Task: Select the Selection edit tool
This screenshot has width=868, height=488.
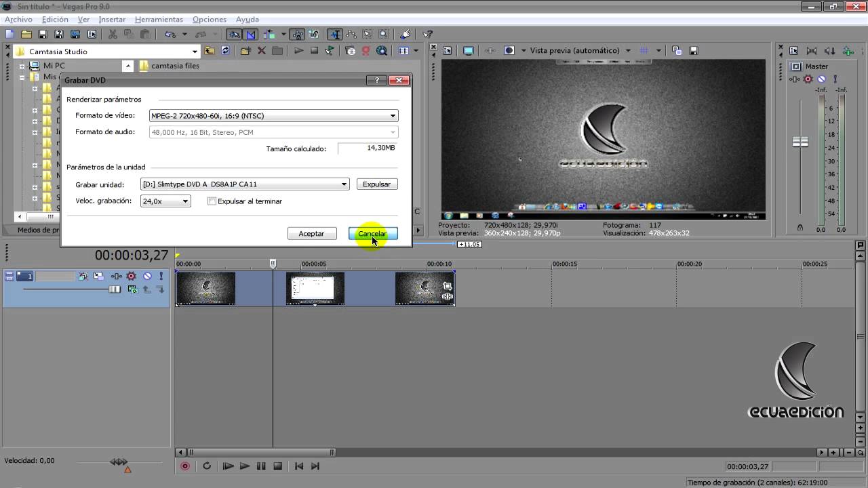Action: pyautogui.click(x=368, y=34)
